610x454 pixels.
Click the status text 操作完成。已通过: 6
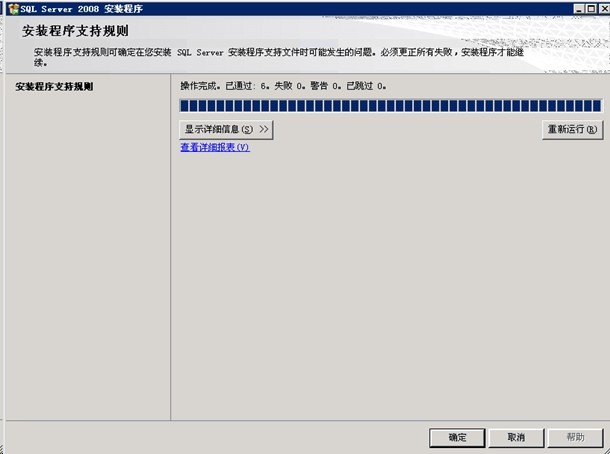tap(225, 86)
